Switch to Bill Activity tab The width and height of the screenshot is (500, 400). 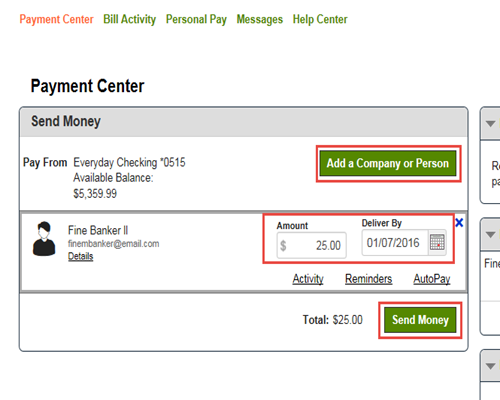tap(129, 19)
